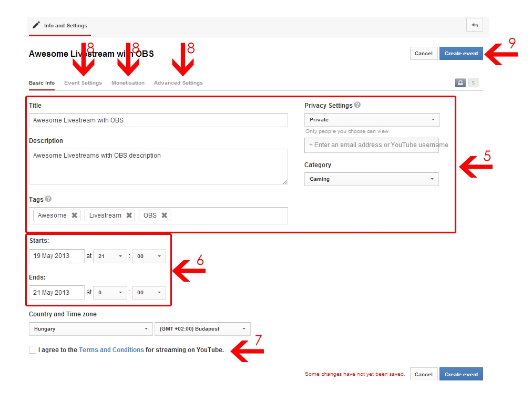The image size is (532, 402).
Task: Click the Description text area
Action: pos(158,167)
